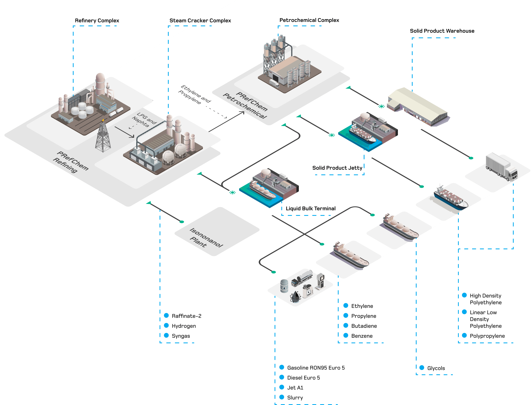
Task: Click the Steam Cracker Complex label
Action: pyautogui.click(x=200, y=21)
